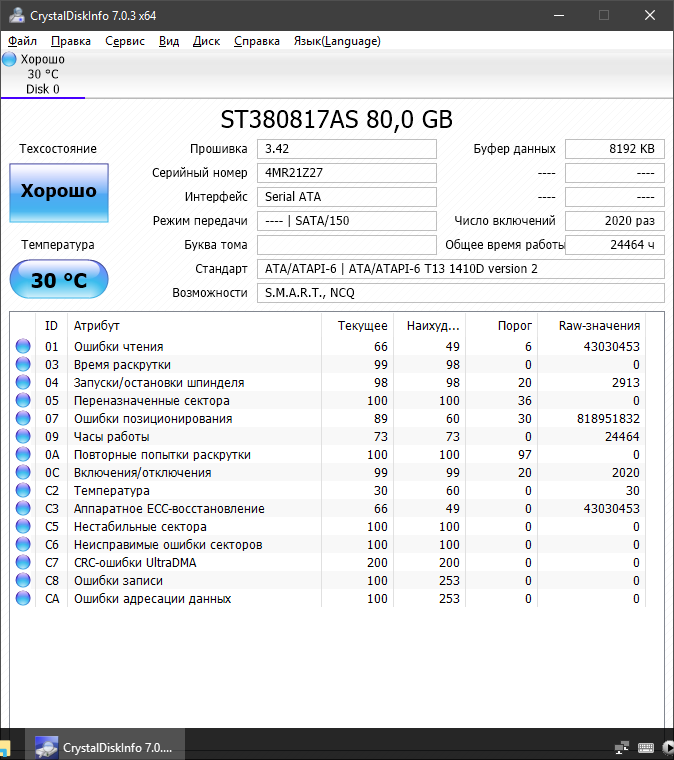
Task: Click the network icon in system tray
Action: (x=622, y=747)
